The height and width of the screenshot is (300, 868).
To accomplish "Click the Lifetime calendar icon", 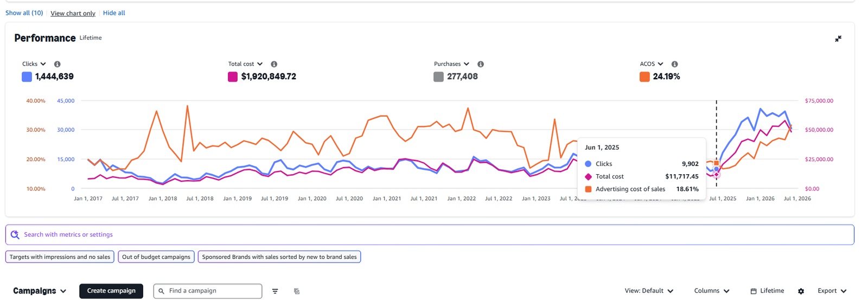I will tap(754, 291).
